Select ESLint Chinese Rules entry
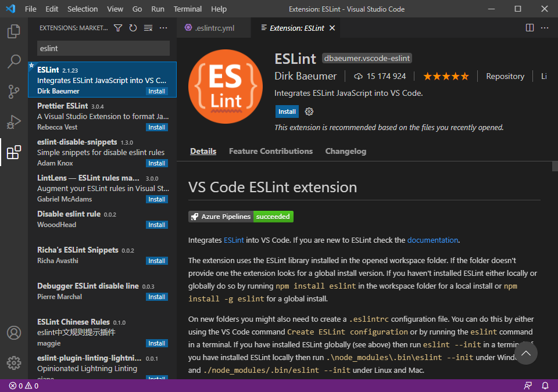This screenshot has width=558, height=392. (102, 332)
